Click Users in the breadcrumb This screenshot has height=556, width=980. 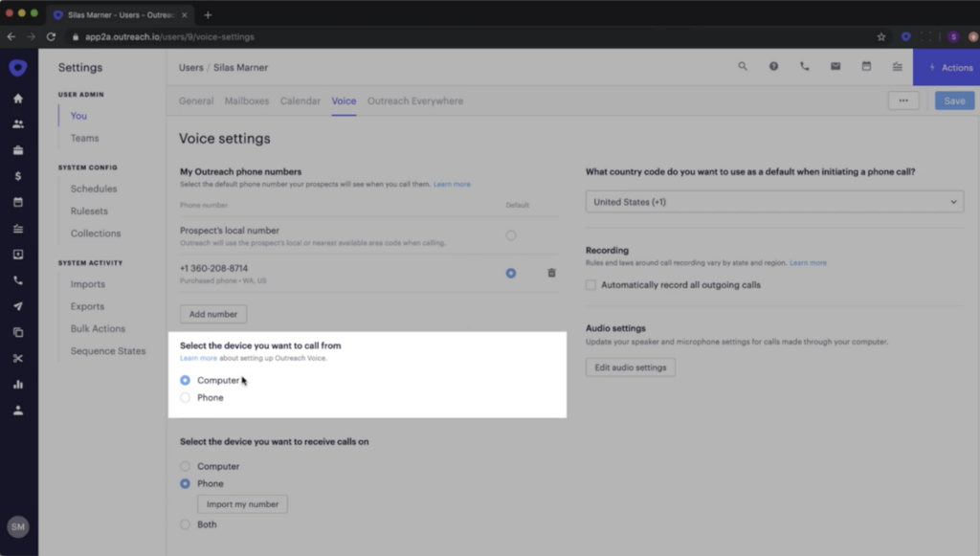(x=191, y=68)
